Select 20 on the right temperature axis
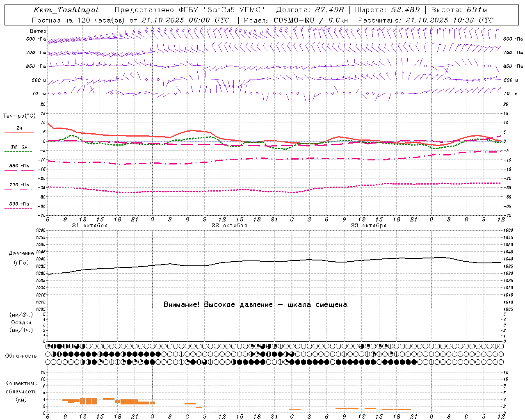This screenshot has height=420, width=525. (506, 104)
